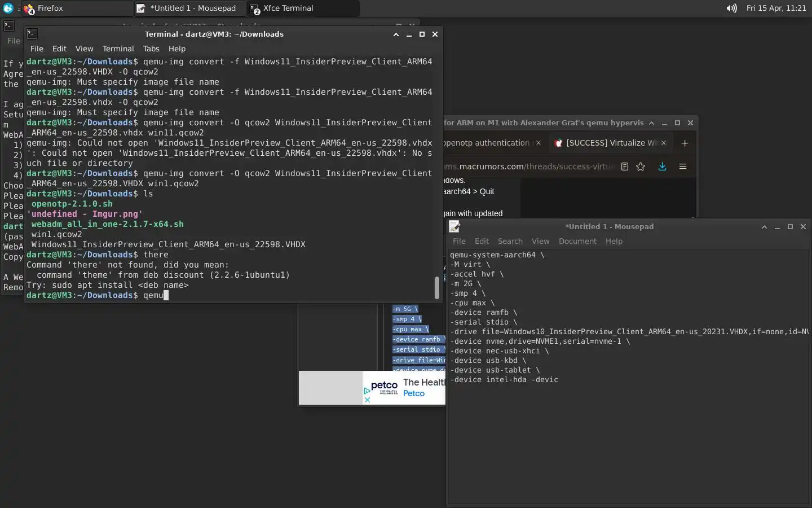Click the AdChoices icon on Petco ad
Viewport: 812px width, 508px height.
click(x=367, y=391)
